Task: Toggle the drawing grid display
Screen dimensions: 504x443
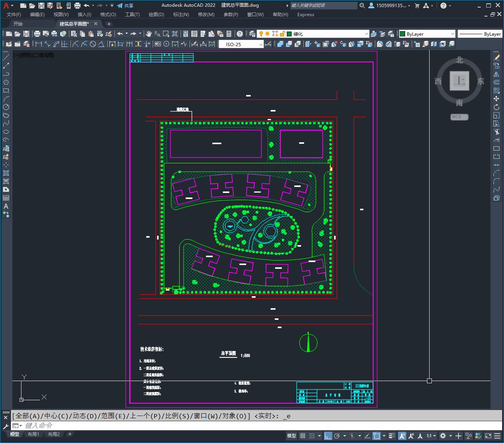Action: pos(303,436)
